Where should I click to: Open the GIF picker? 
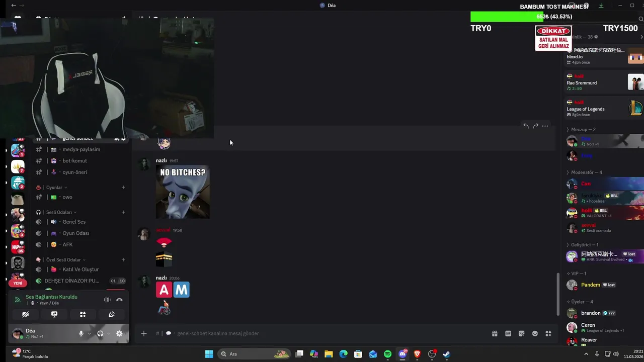point(508,333)
